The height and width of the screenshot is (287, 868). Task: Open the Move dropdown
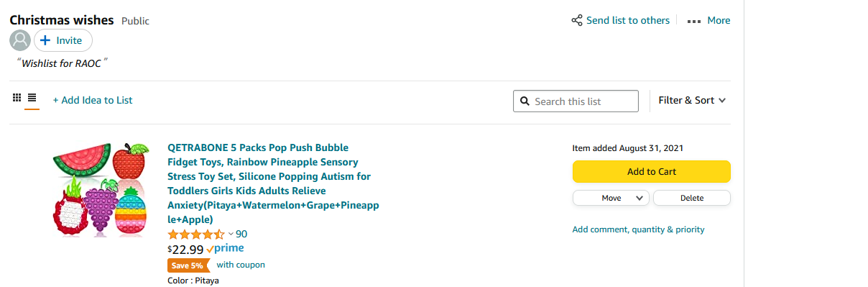(x=611, y=198)
